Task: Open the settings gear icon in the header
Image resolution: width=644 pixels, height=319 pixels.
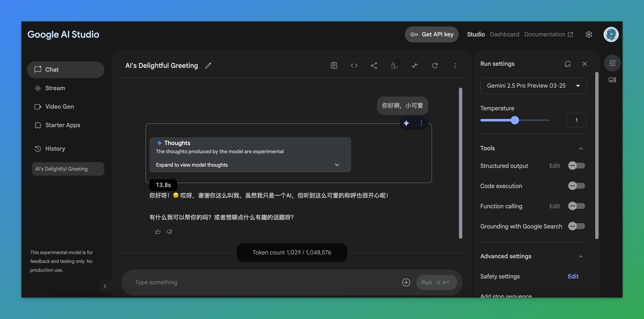Action: 589,34
